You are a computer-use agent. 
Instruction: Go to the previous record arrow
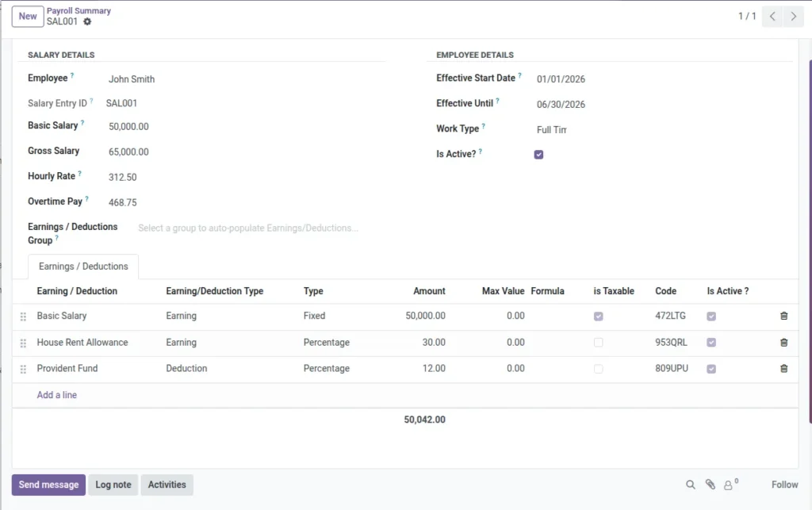[772, 17]
